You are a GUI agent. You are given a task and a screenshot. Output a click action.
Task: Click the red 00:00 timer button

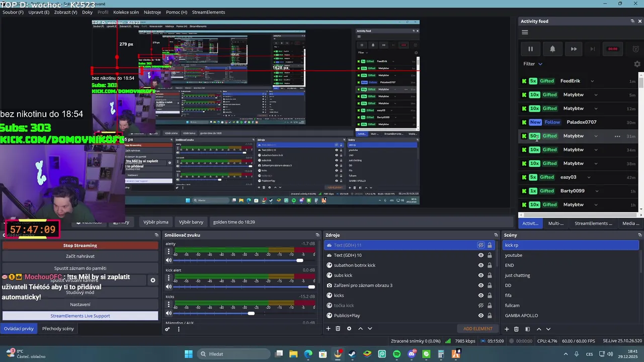613,49
